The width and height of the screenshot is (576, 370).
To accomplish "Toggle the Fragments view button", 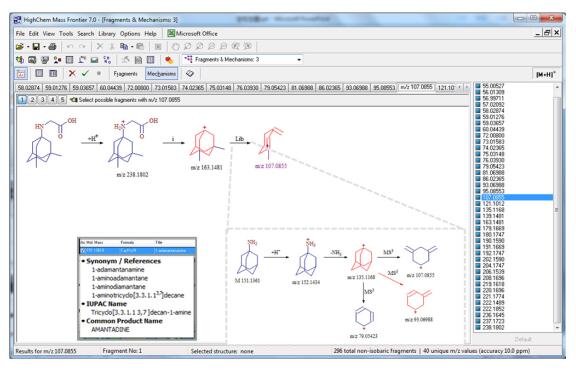I will pos(125,74).
